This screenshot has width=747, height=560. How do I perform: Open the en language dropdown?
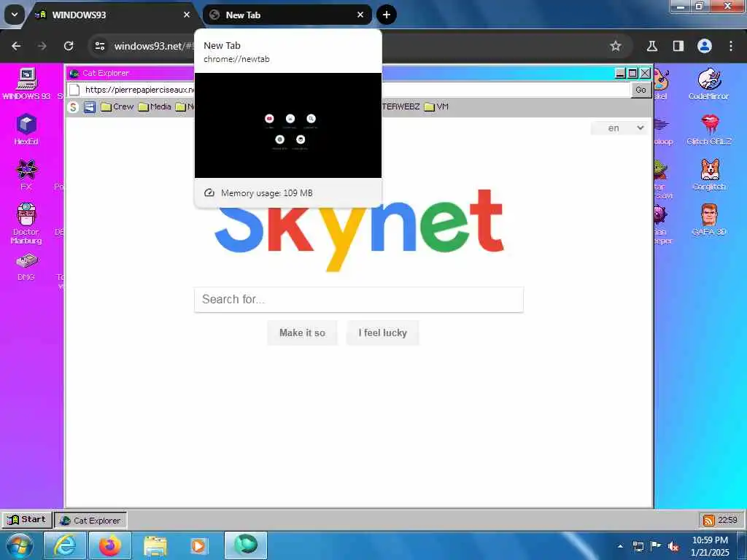619,128
